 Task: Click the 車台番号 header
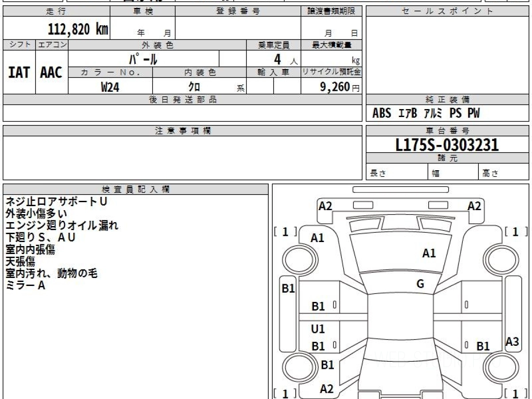(x=447, y=131)
